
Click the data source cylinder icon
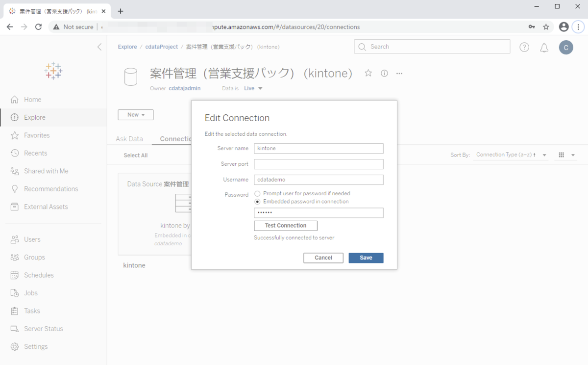(131, 77)
